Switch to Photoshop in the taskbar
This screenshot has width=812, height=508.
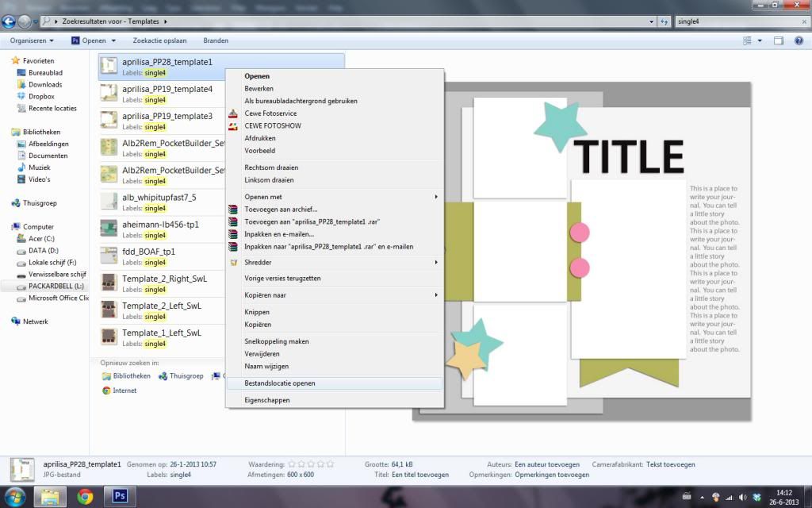click(120, 497)
